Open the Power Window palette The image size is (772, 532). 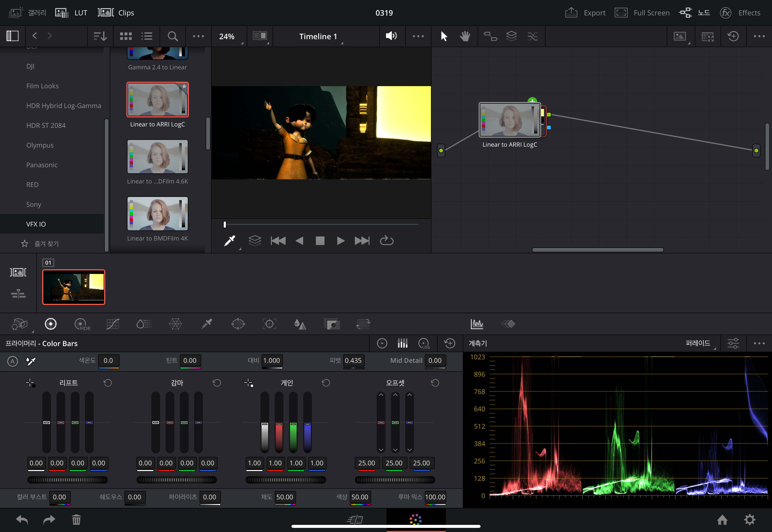[x=238, y=324]
